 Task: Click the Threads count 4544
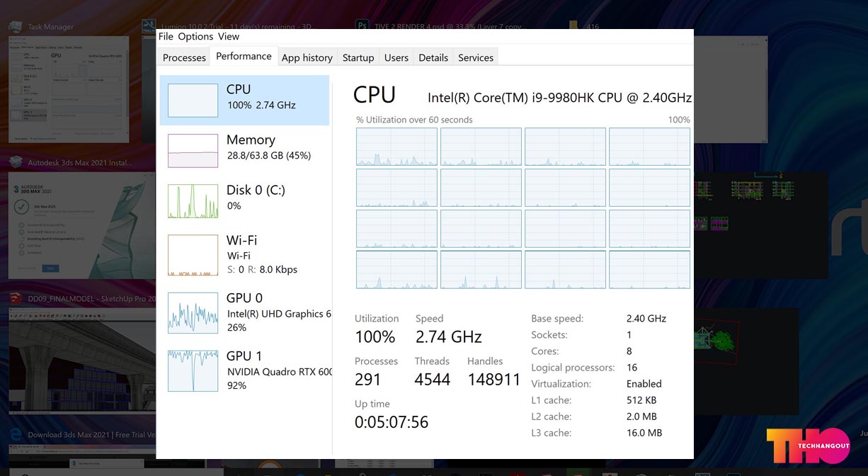[x=433, y=379]
